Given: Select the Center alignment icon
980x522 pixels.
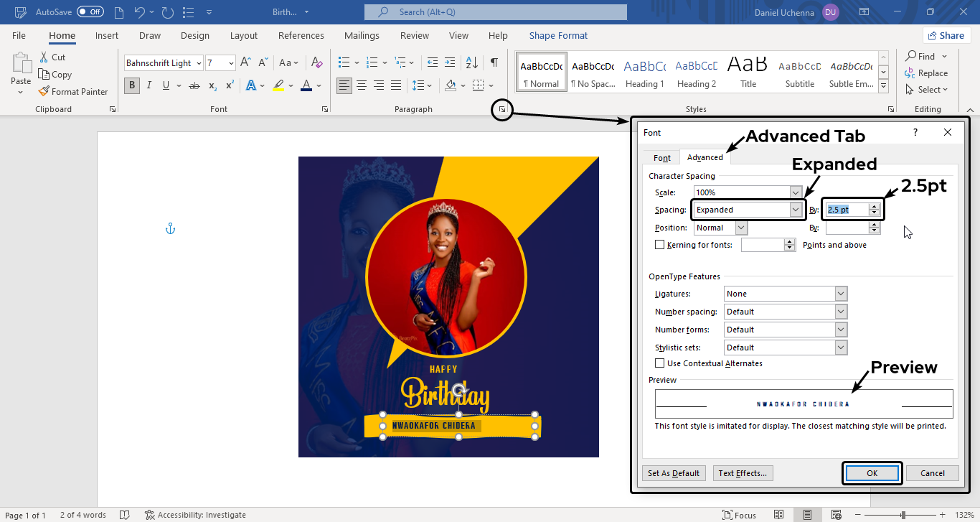Looking at the screenshot, I should click(362, 85).
